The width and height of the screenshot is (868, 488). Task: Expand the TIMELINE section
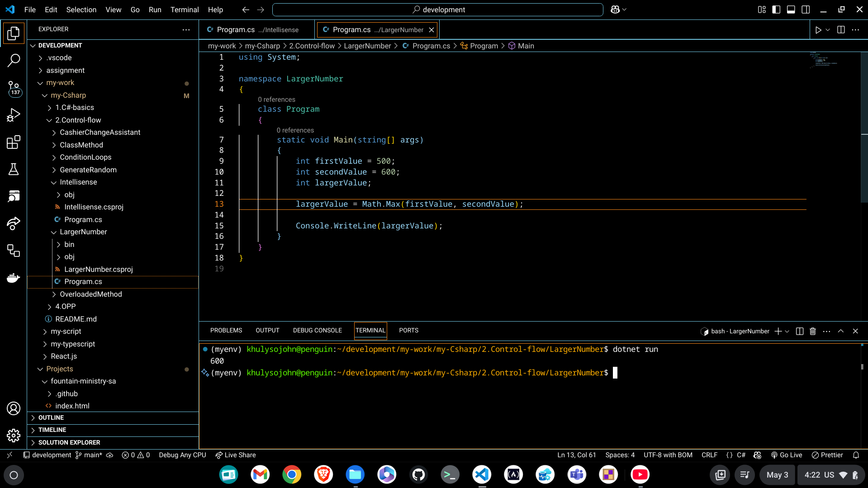point(113,430)
